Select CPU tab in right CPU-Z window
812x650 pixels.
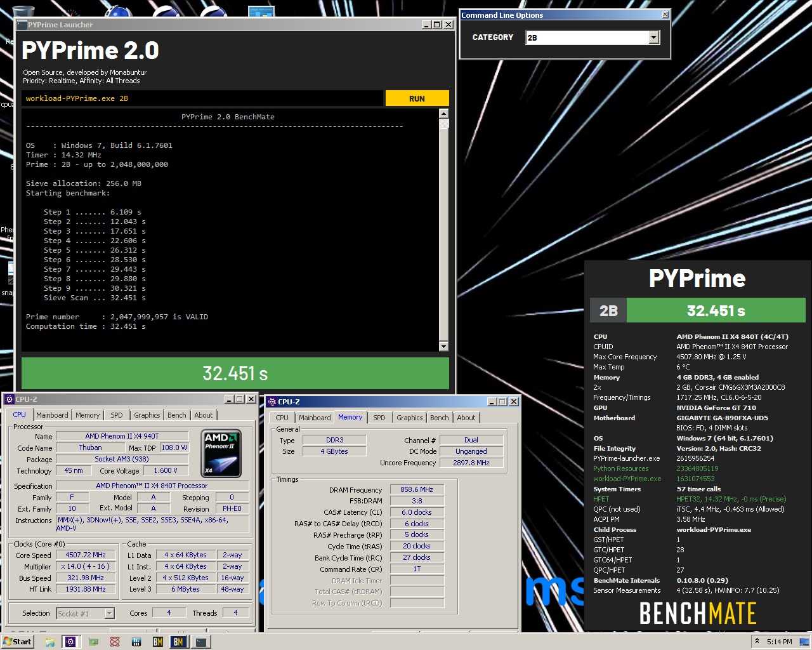tap(282, 418)
